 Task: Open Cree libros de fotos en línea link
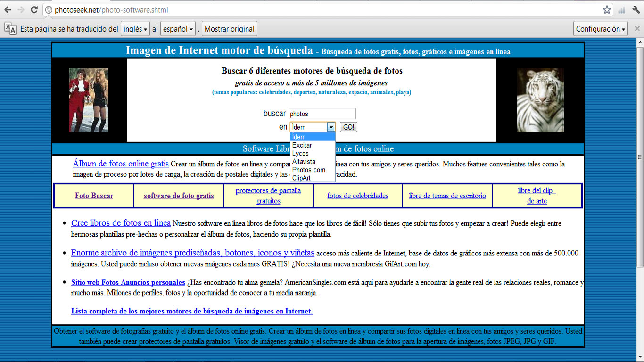pos(121,223)
